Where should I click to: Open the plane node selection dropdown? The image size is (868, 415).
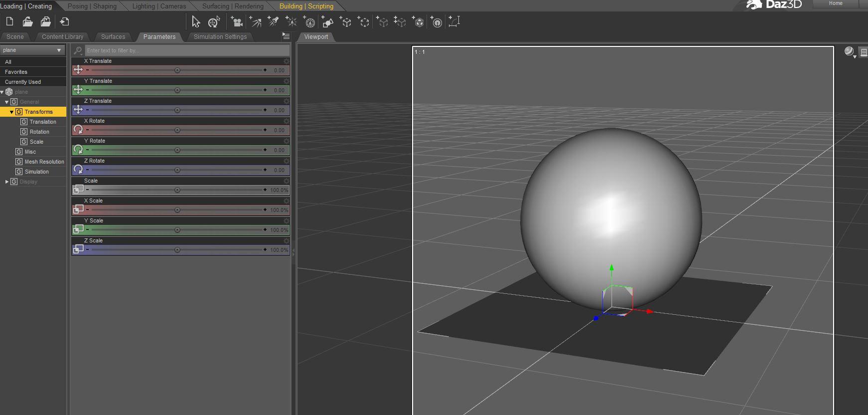click(x=32, y=50)
